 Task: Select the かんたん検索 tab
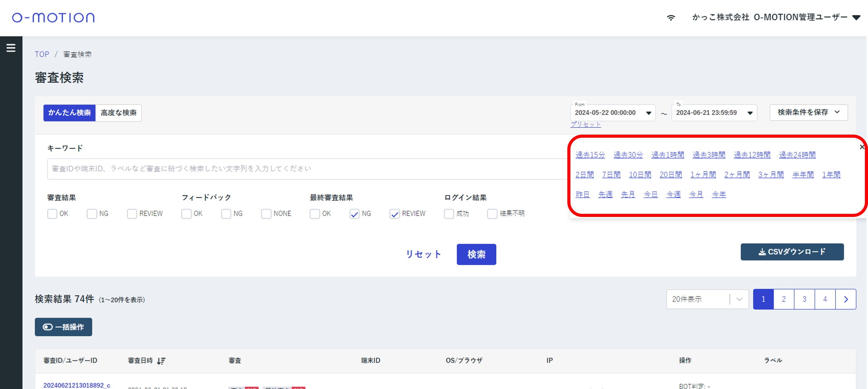coord(70,113)
